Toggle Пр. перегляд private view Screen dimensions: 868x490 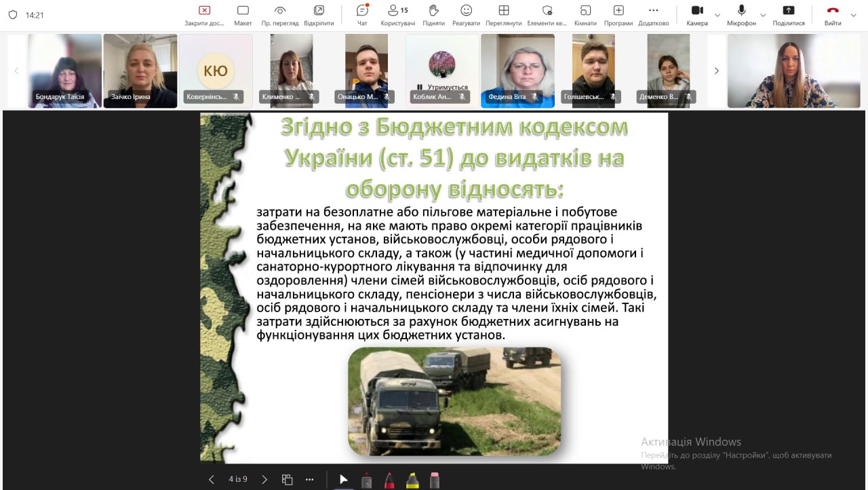click(280, 15)
